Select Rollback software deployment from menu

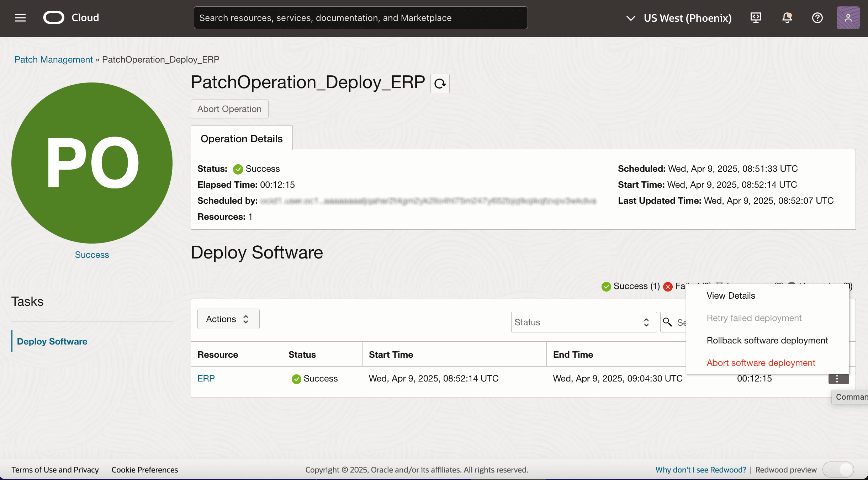click(x=767, y=340)
